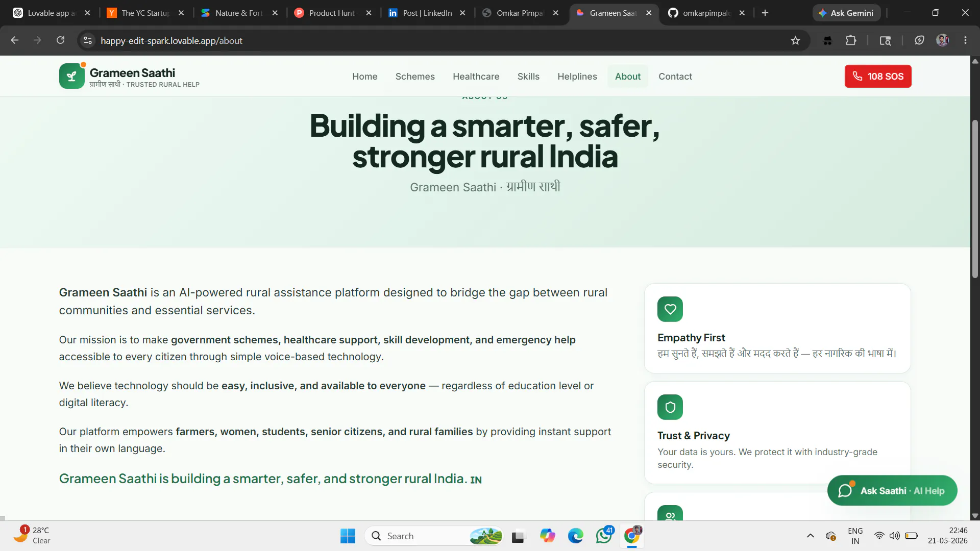Click the Grameen Saathi sprout logo icon
This screenshot has height=551, width=980.
(72, 76)
